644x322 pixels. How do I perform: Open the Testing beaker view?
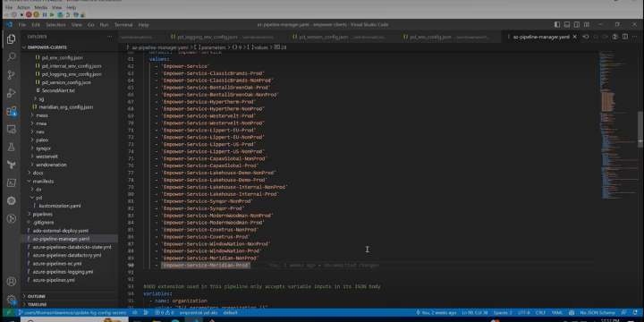coord(11,147)
